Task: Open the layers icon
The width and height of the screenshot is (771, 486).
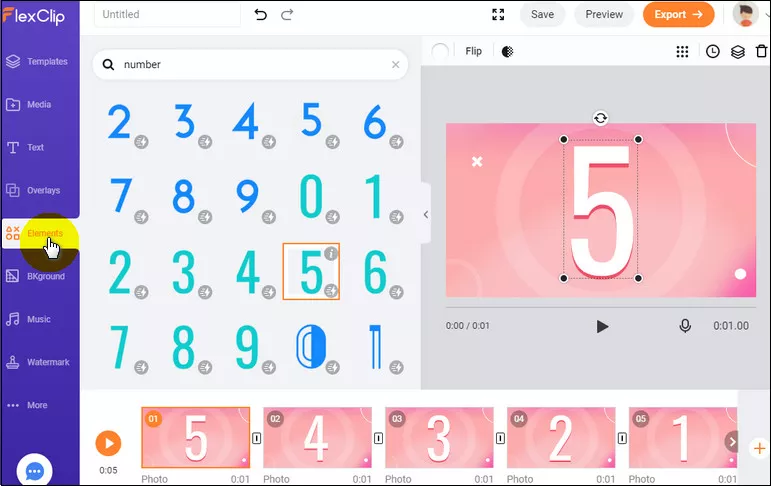Action: (x=738, y=52)
